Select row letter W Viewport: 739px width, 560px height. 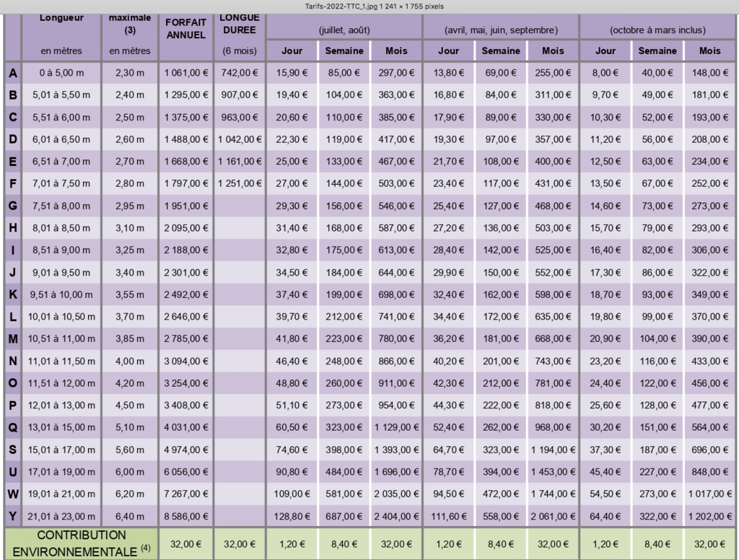pyautogui.click(x=13, y=494)
